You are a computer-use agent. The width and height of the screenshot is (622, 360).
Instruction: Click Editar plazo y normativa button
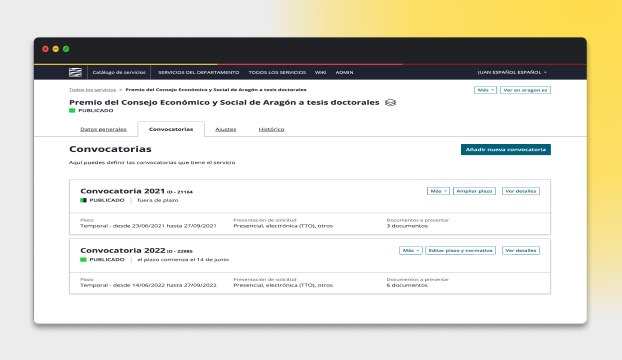(461, 251)
